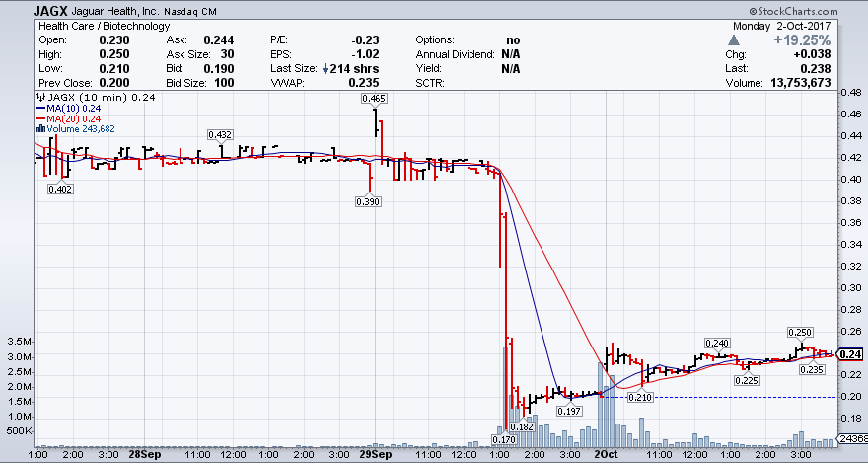Click the 0.250 peak price label
This screenshot has width=868, height=463.
[801, 332]
